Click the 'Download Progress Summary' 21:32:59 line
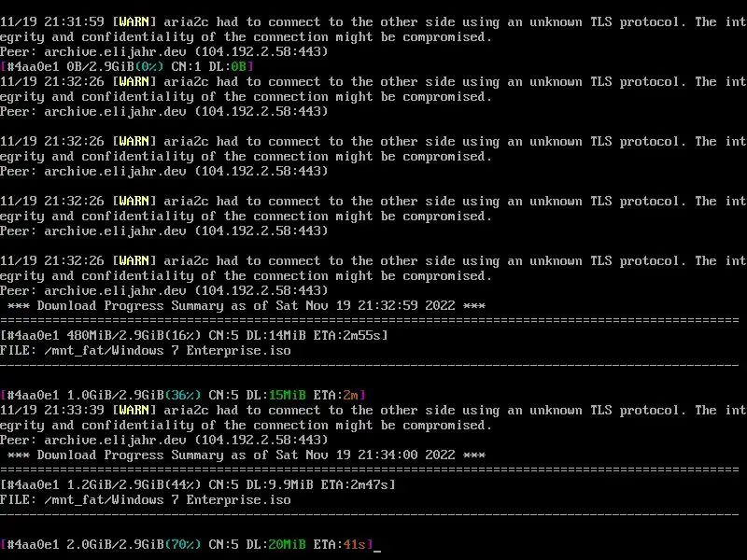Image resolution: width=747 pixels, height=560 pixels. pos(247,306)
